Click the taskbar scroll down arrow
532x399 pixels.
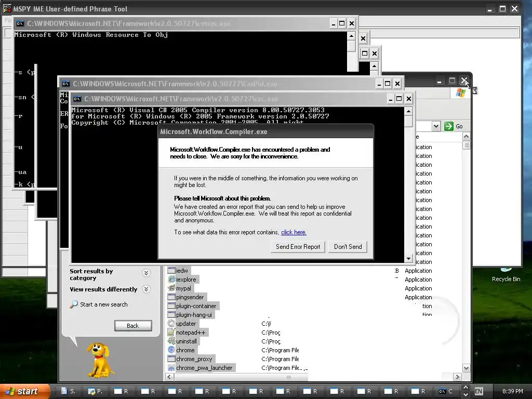[465, 395]
